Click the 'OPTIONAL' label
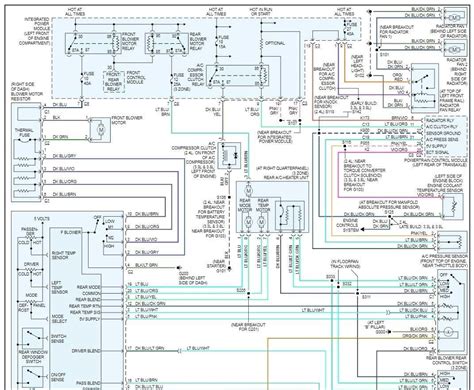Viewport: 474px width, 390px height. tap(275, 43)
